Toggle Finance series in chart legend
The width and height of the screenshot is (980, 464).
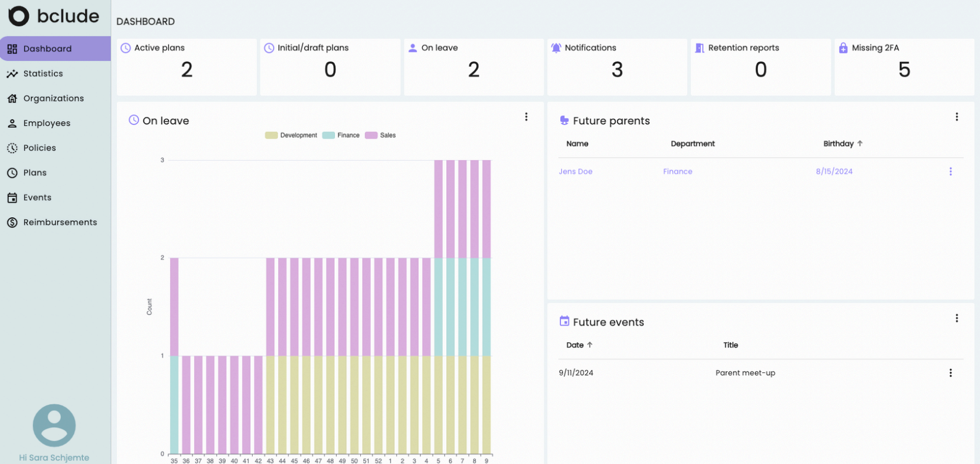tap(341, 136)
